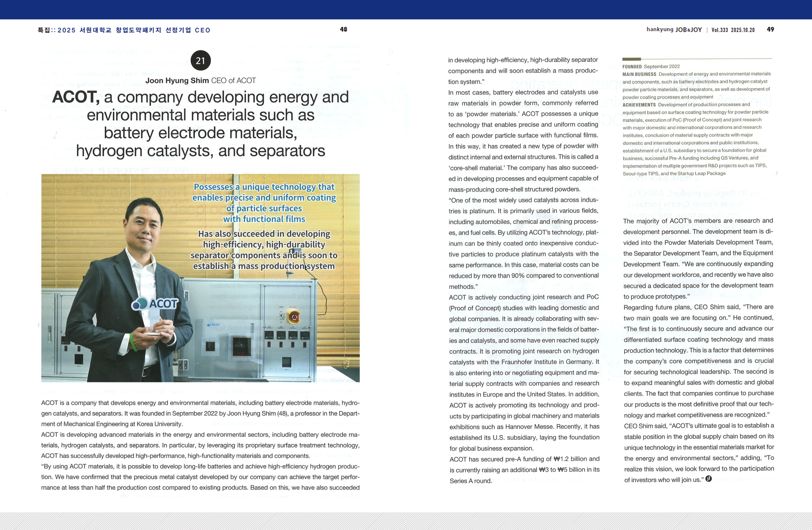Viewport: 812px width, 530px height.
Task: Click the end-of-article mark after "join us."
Action: click(x=709, y=479)
